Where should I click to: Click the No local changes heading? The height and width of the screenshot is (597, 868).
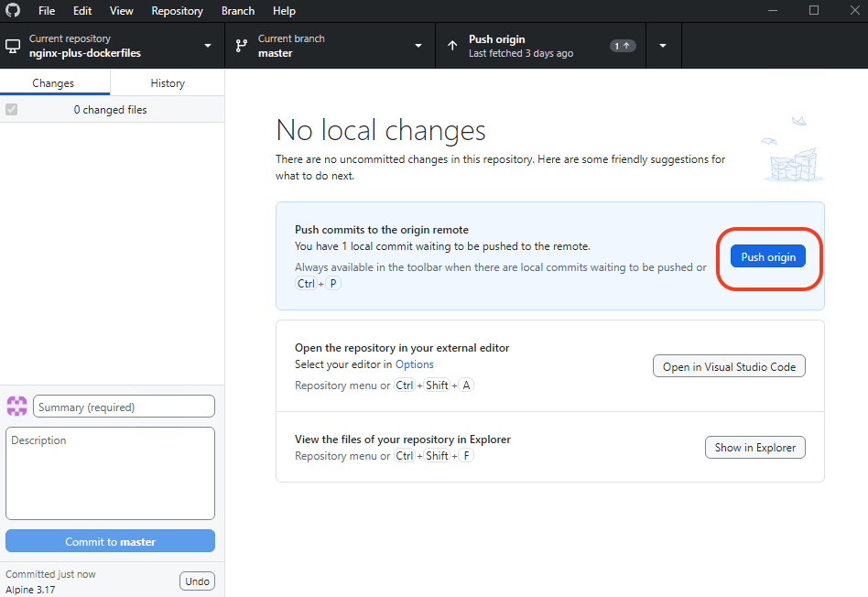tap(381, 130)
